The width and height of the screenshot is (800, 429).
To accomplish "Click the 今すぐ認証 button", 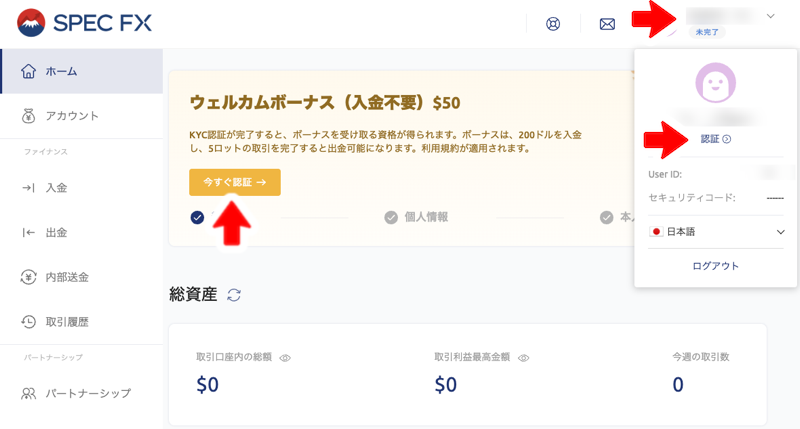I will [235, 183].
